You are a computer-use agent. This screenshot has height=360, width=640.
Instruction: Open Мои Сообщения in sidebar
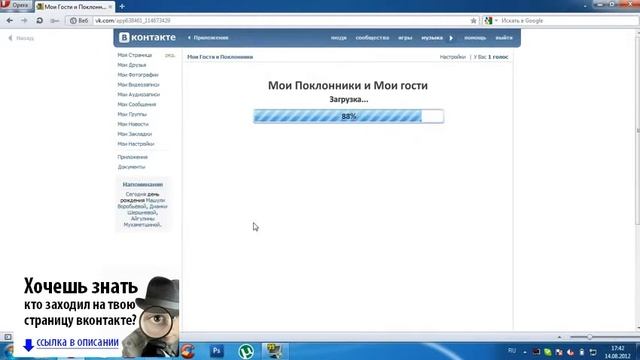point(137,104)
